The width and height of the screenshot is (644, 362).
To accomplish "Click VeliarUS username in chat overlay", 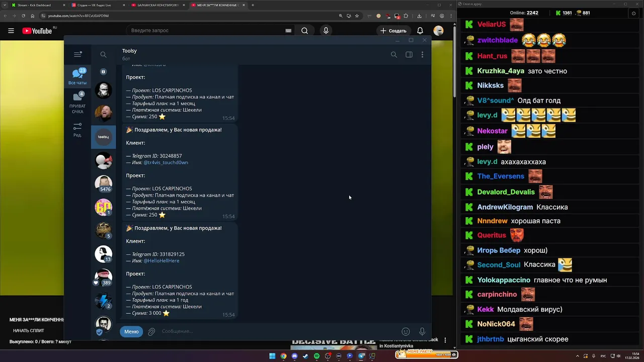I will [x=492, y=24].
